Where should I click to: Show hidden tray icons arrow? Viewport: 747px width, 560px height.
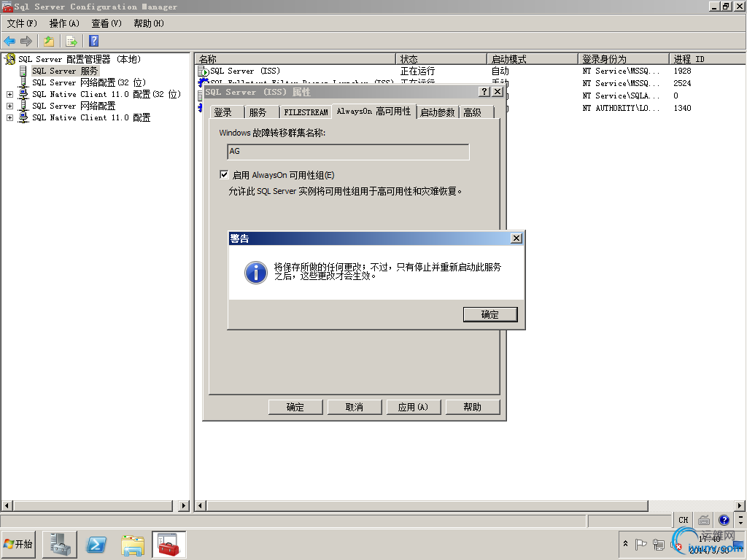[x=625, y=544]
